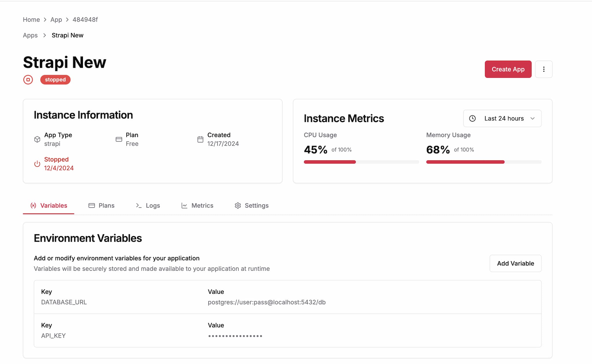This screenshot has height=364, width=592.
Task: Click the Instance Metrics heading
Action: point(344,118)
